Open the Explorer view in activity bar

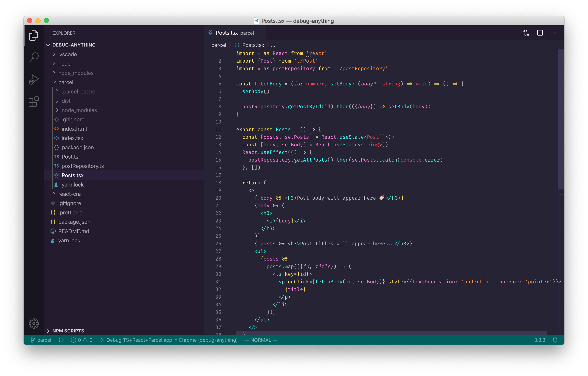tap(34, 36)
